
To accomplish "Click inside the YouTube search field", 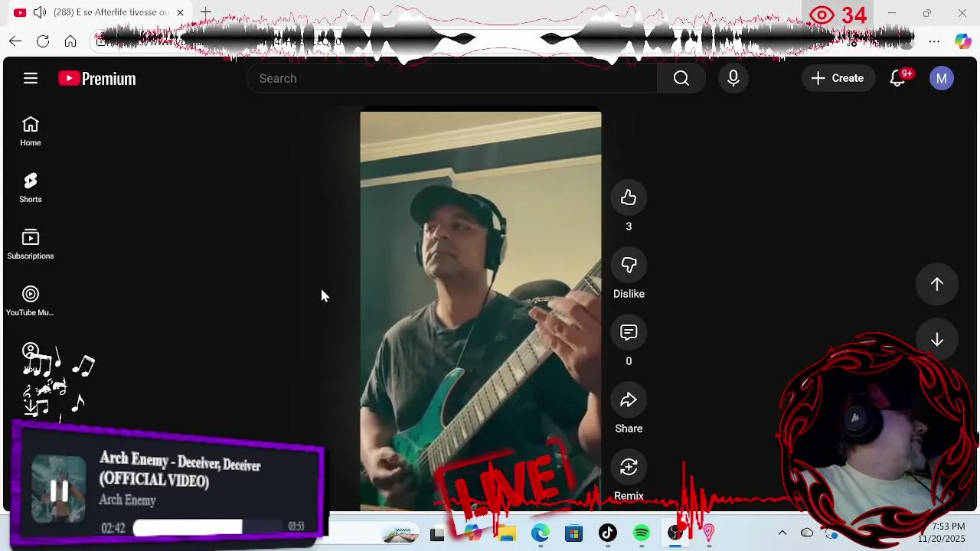I will coord(452,78).
